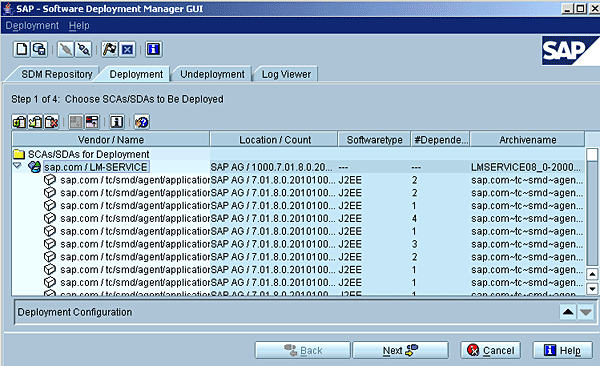Add SCA/SDA with green-arrow clipboard icon
Viewport: 600px width, 366px height.
(x=19, y=122)
